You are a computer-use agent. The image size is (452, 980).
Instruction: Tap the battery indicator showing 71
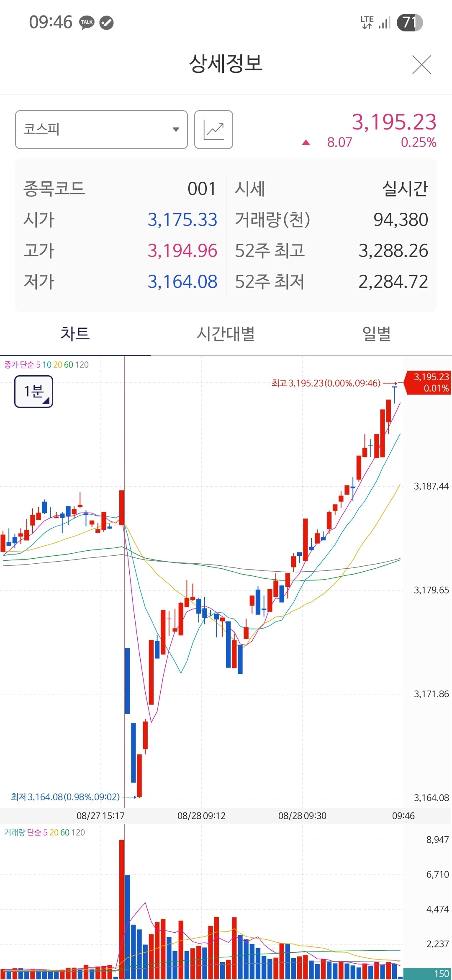tap(410, 23)
